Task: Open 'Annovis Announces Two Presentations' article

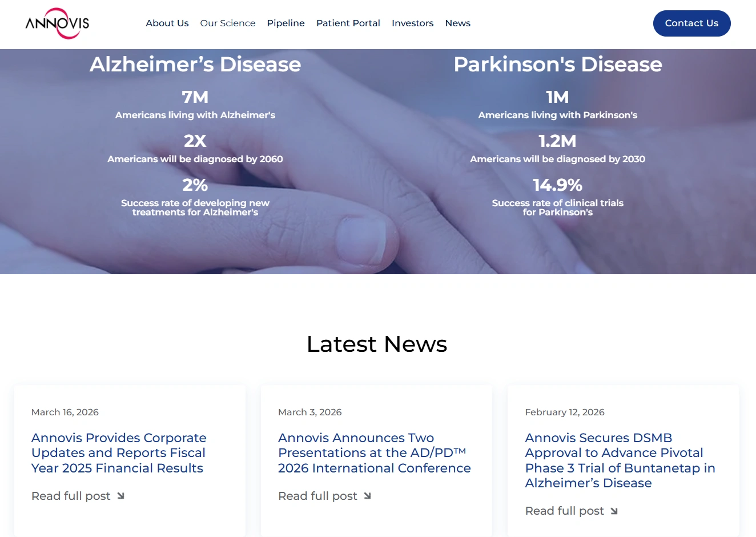Action: coord(375,453)
